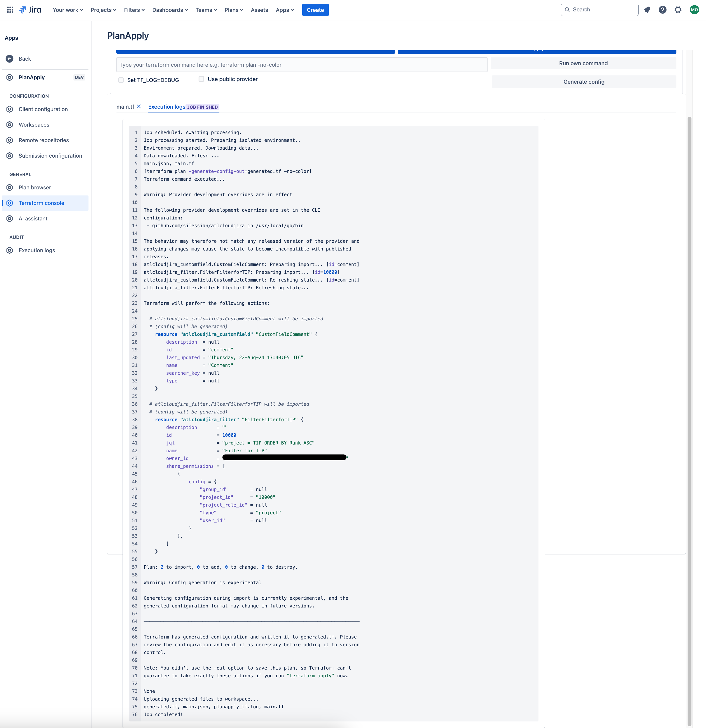Click the page vertical scrollbar

[689, 409]
